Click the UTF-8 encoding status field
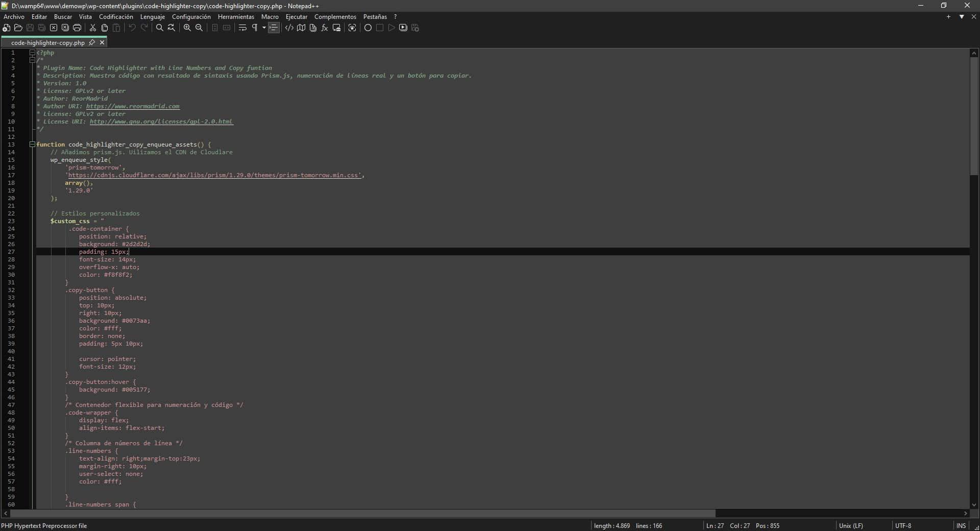Screen dimensions: 980x531 pyautogui.click(x=903, y=526)
